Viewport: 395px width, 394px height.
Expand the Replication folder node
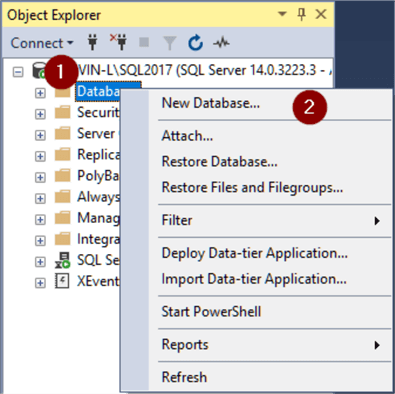click(40, 156)
